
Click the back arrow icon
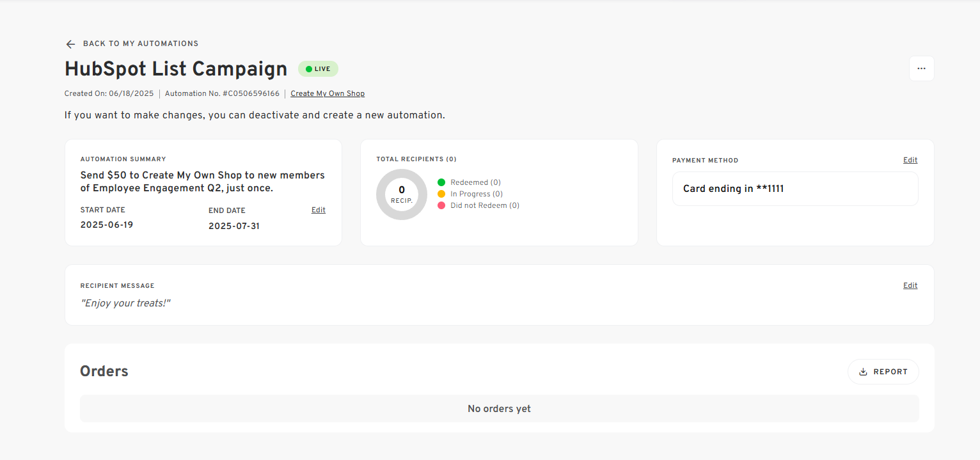(70, 44)
